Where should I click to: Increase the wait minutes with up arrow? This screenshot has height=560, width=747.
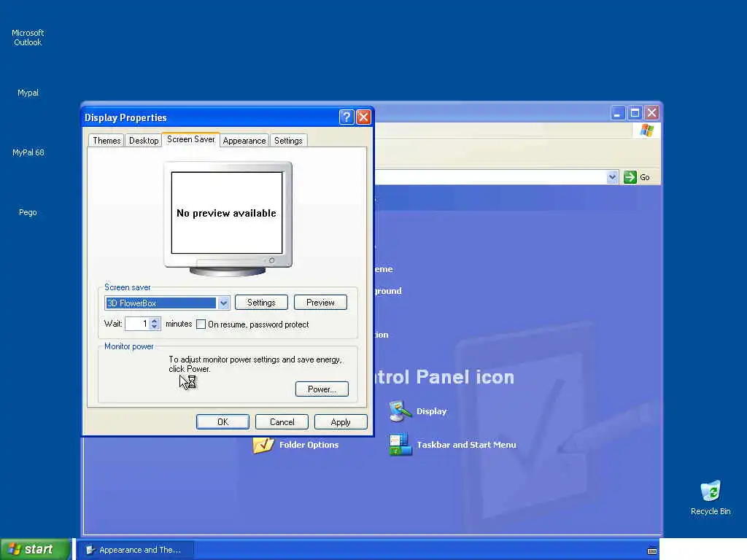pos(154,321)
